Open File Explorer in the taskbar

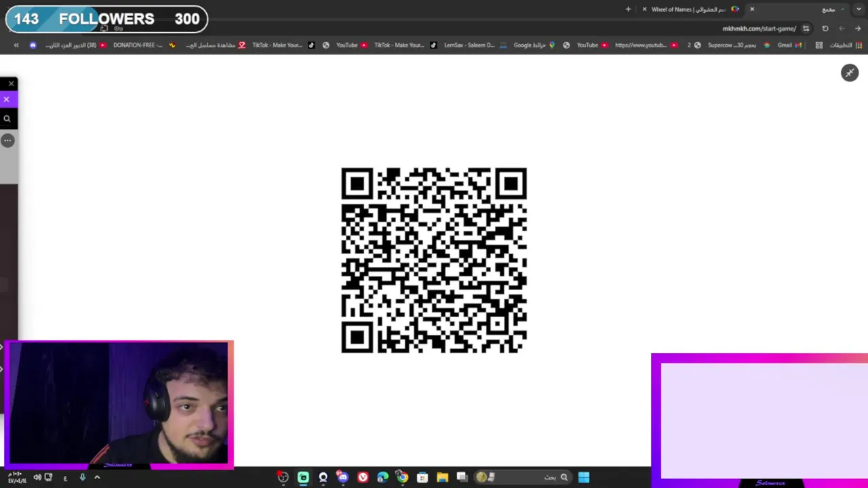pos(442,477)
